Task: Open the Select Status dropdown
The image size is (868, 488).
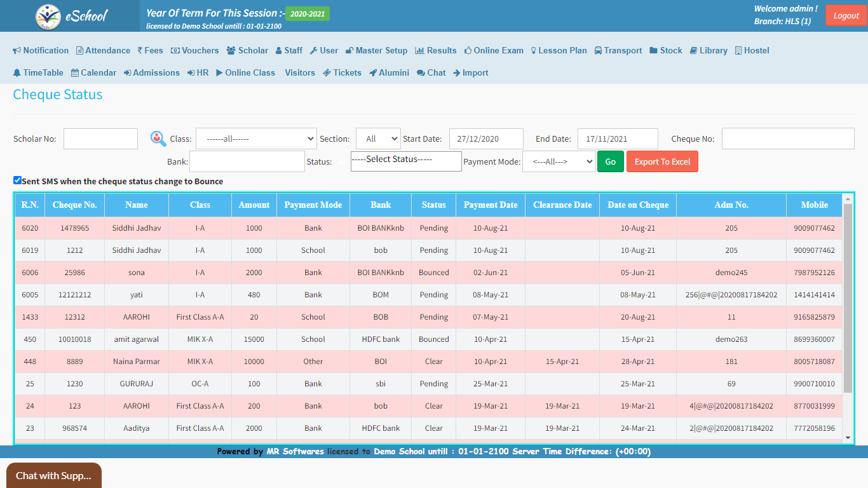Action: tap(406, 161)
